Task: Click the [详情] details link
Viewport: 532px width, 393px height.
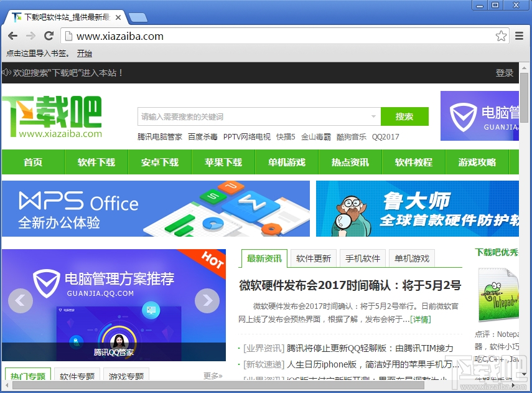Action: pyautogui.click(x=421, y=320)
